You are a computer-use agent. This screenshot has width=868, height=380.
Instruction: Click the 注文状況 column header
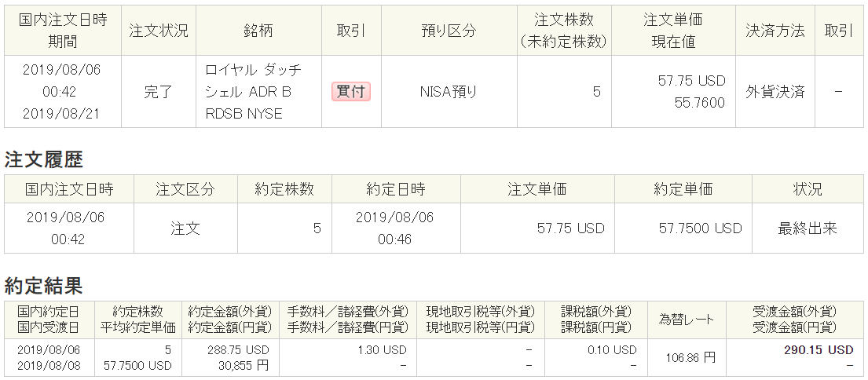click(159, 31)
